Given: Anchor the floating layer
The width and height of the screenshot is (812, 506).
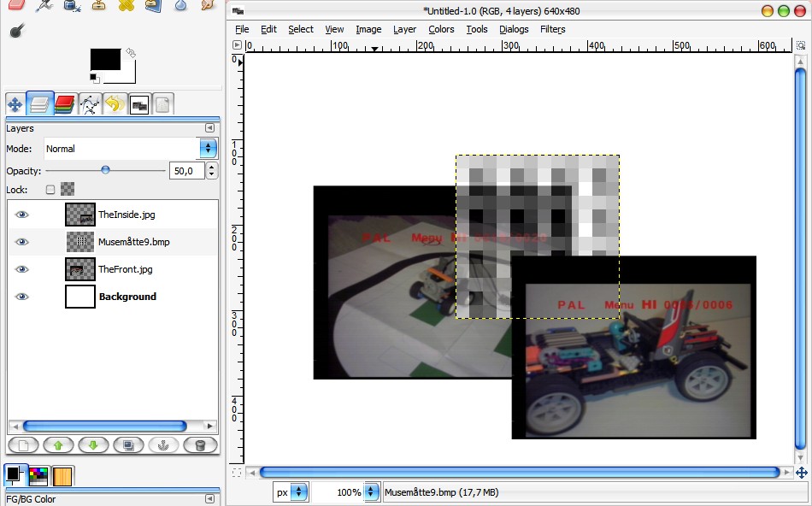Looking at the screenshot, I should (x=163, y=444).
